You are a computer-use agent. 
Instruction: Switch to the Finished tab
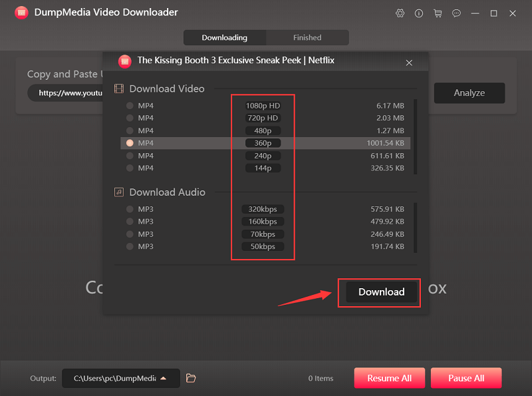tap(307, 37)
